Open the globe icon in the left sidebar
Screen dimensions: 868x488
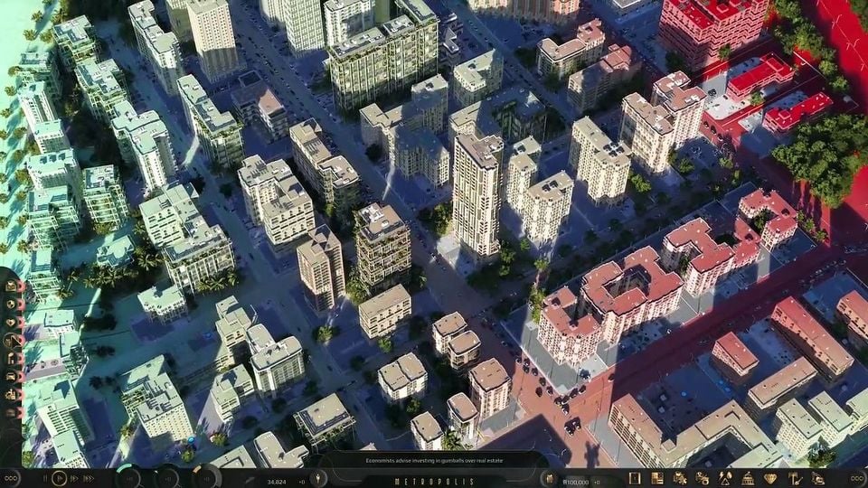coord(11,305)
